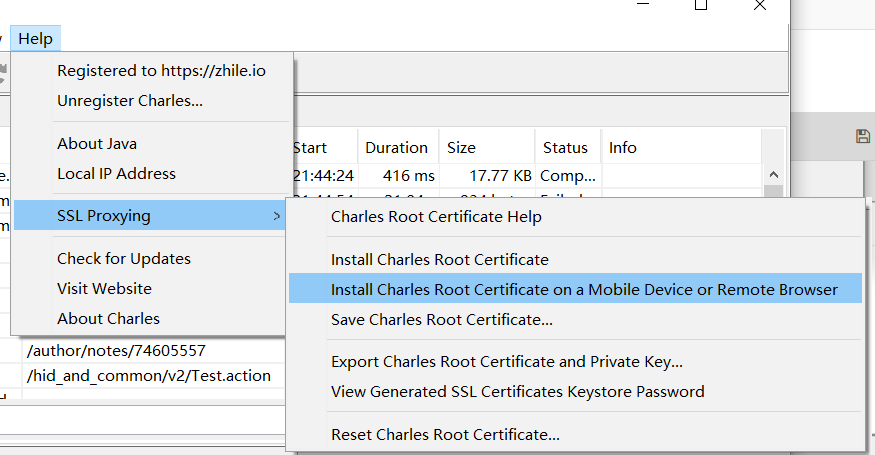Choose Save Charles Root Certificate...
The height and width of the screenshot is (455, 875).
click(441, 319)
